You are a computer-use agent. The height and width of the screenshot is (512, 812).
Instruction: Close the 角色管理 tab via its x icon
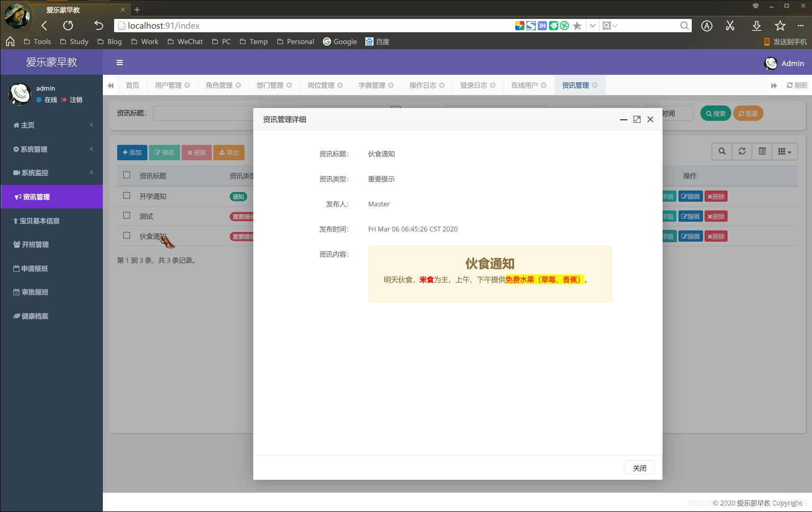point(238,85)
